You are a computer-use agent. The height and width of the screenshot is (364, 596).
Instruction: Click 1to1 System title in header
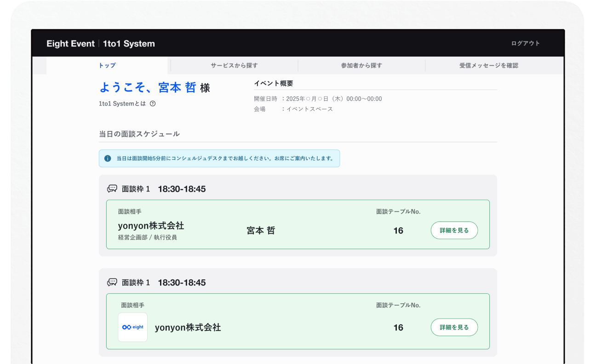click(129, 44)
